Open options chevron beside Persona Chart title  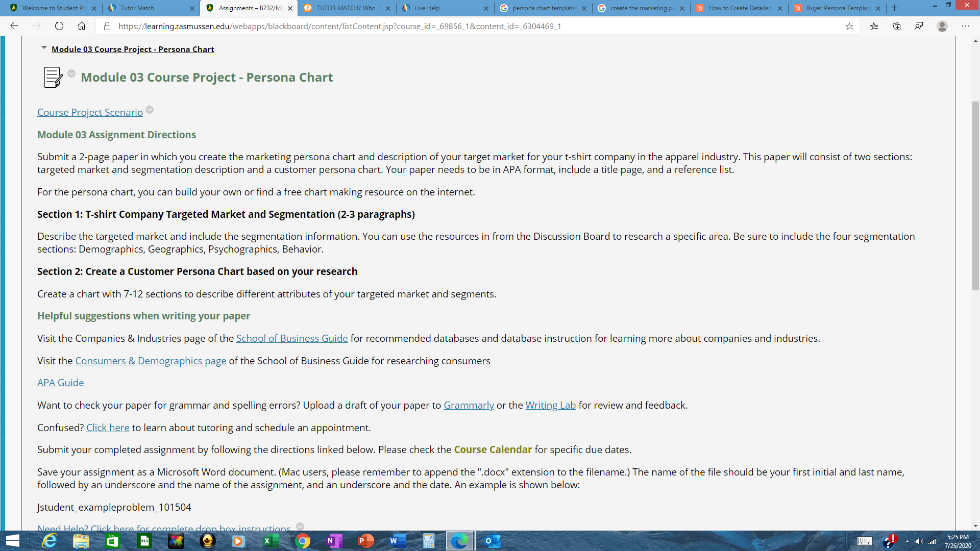tap(71, 74)
